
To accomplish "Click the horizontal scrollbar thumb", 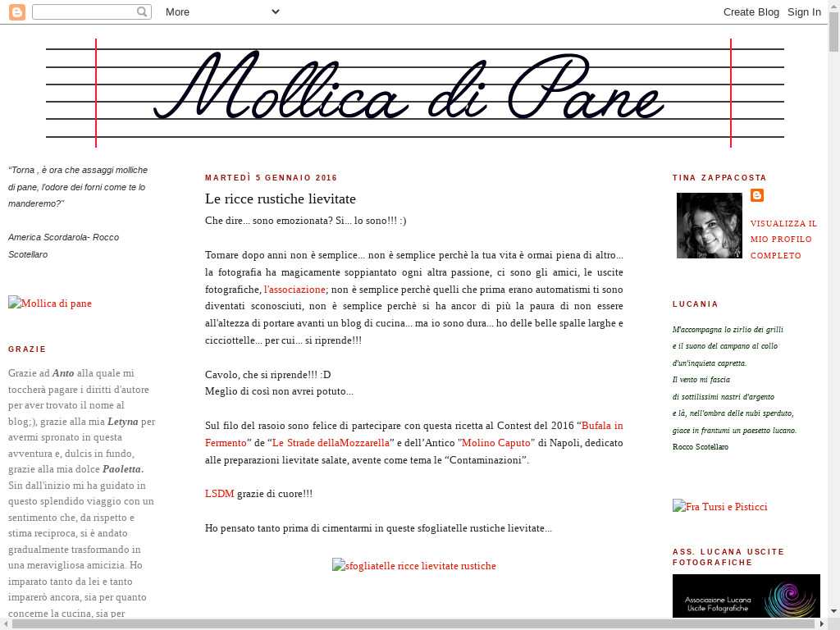I will point(413,624).
